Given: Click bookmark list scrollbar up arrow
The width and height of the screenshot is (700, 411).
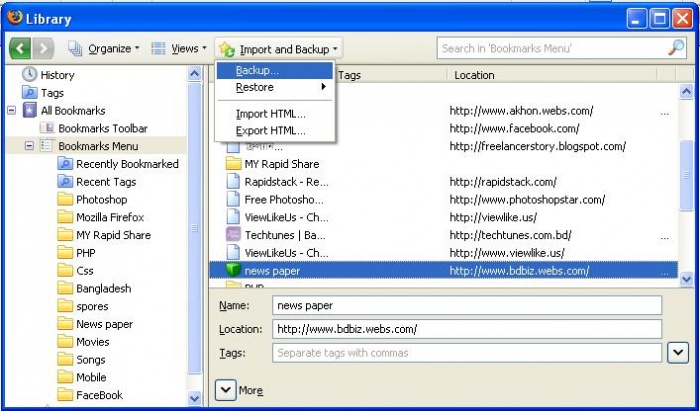Looking at the screenshot, I should (686, 91).
